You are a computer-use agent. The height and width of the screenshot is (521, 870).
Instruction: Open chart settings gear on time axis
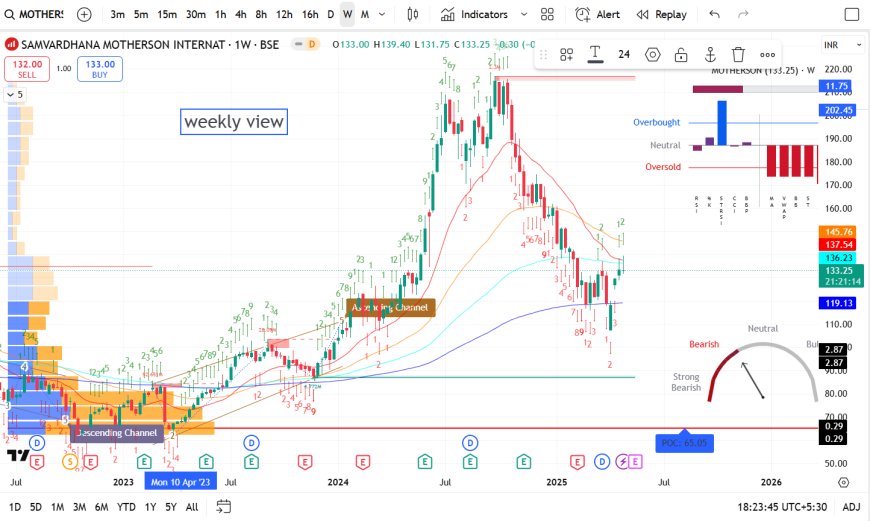pos(843,482)
